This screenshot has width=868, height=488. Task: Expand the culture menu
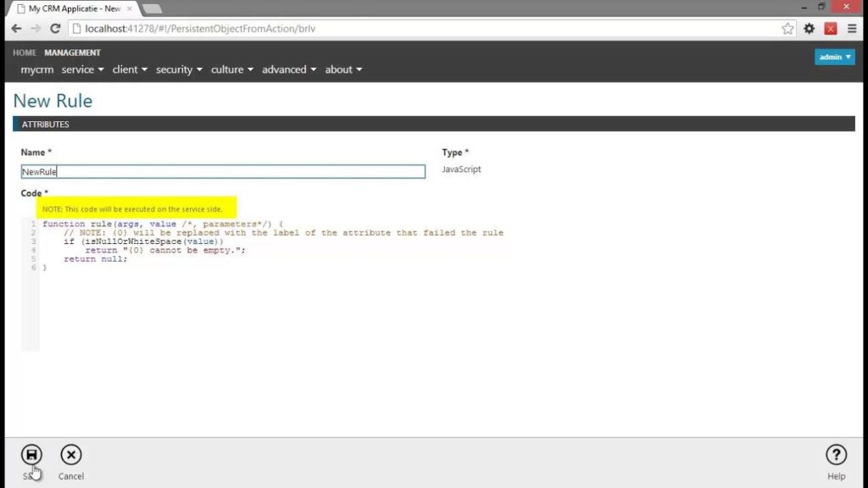click(x=232, y=69)
